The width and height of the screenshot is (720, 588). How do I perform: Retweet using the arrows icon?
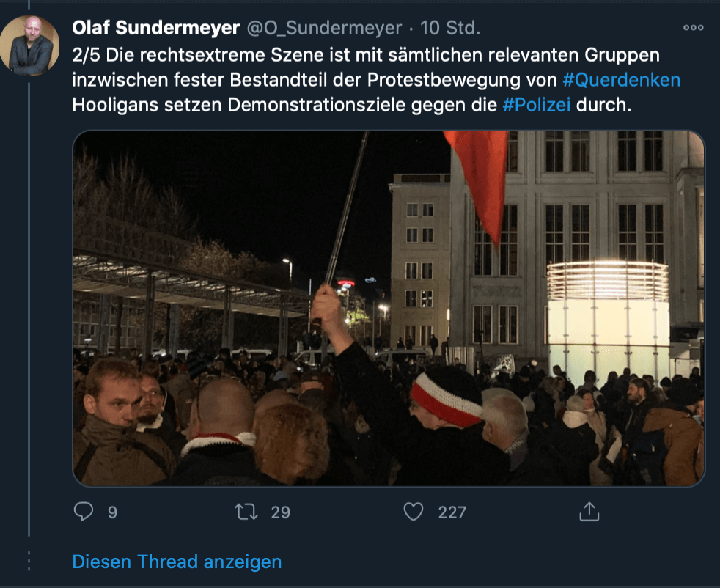click(x=246, y=512)
